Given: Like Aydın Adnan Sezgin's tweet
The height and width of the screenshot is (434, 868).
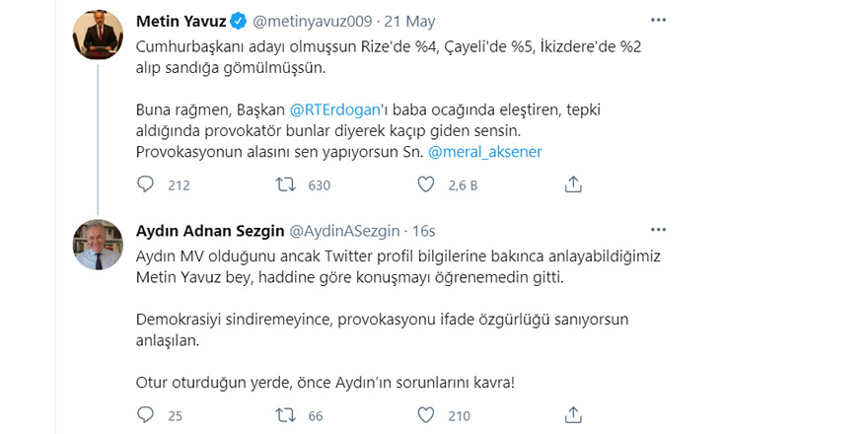Looking at the screenshot, I should coord(426,415).
